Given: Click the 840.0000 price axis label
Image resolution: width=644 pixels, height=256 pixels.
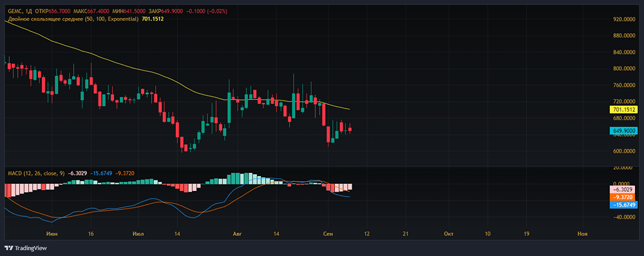Looking at the screenshot, I should click(625, 52).
